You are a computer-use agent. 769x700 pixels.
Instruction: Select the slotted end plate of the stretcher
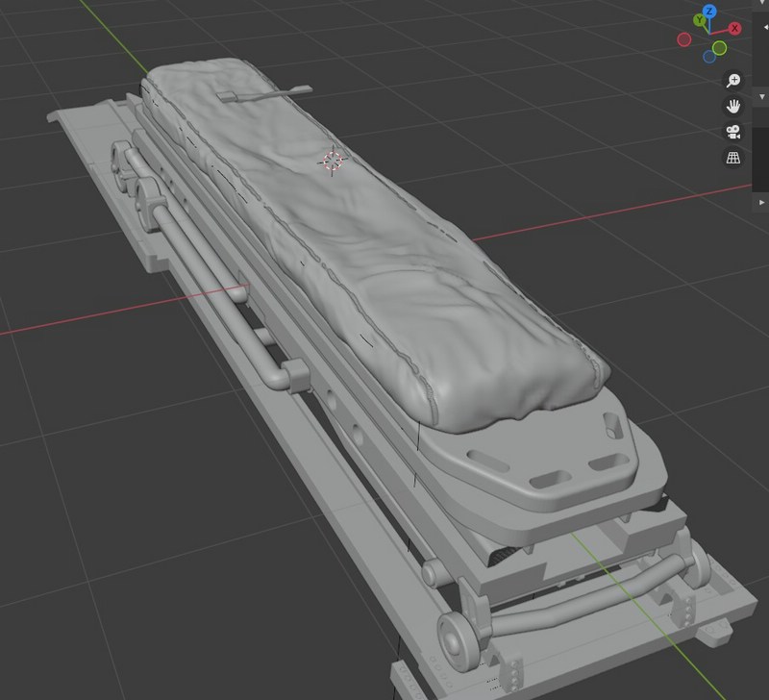[558, 471]
